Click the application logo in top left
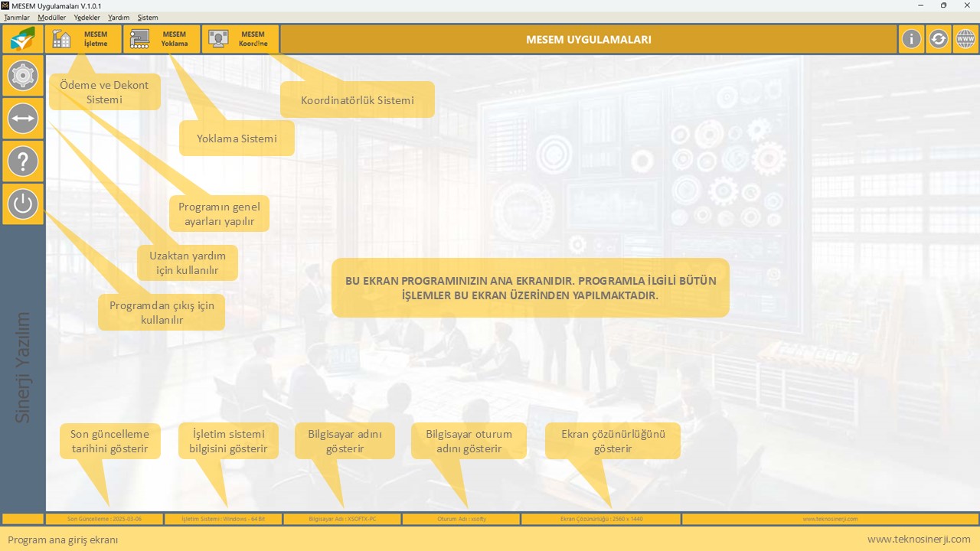 23,39
